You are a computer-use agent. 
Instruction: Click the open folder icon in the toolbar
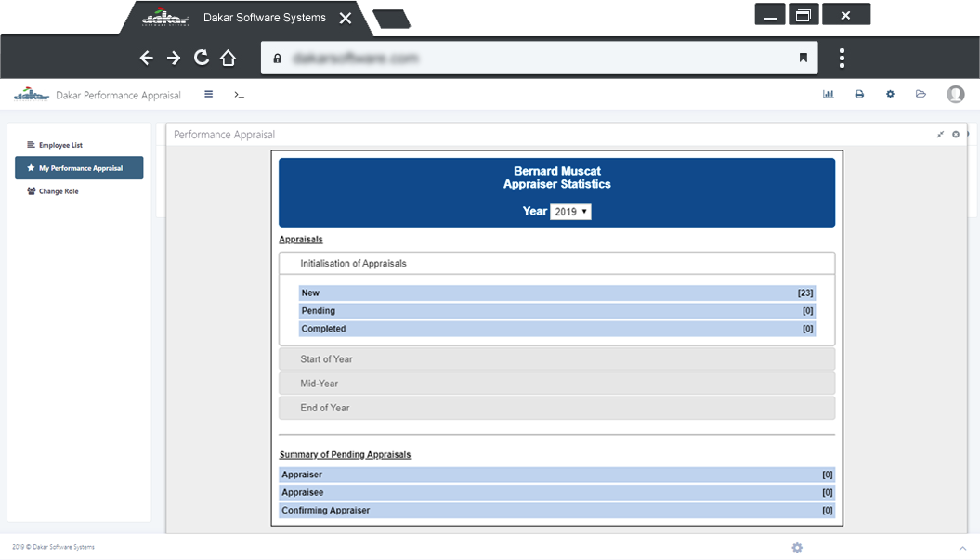921,94
